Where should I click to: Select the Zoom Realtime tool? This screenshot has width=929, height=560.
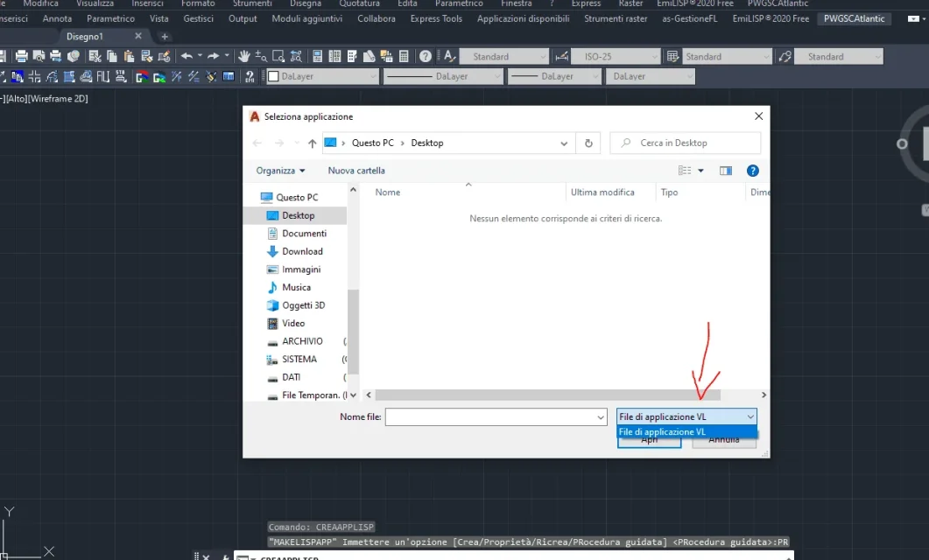point(261,56)
